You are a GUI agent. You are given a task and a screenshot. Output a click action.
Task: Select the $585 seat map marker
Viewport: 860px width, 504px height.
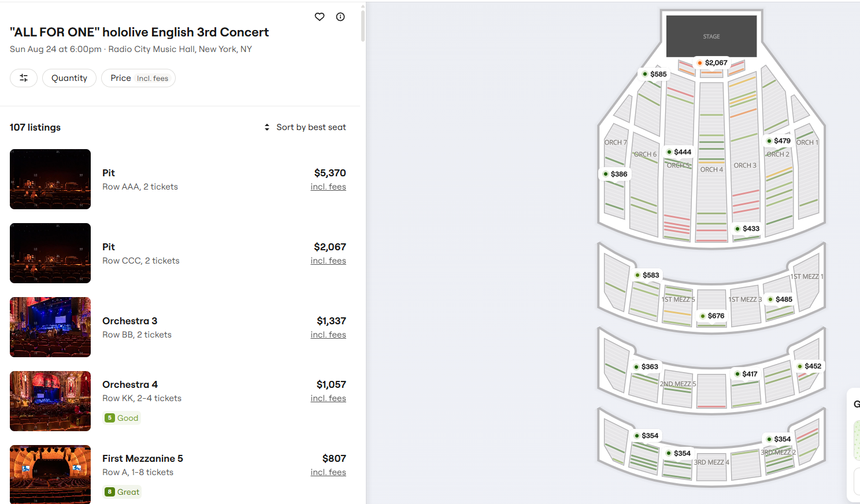click(655, 74)
